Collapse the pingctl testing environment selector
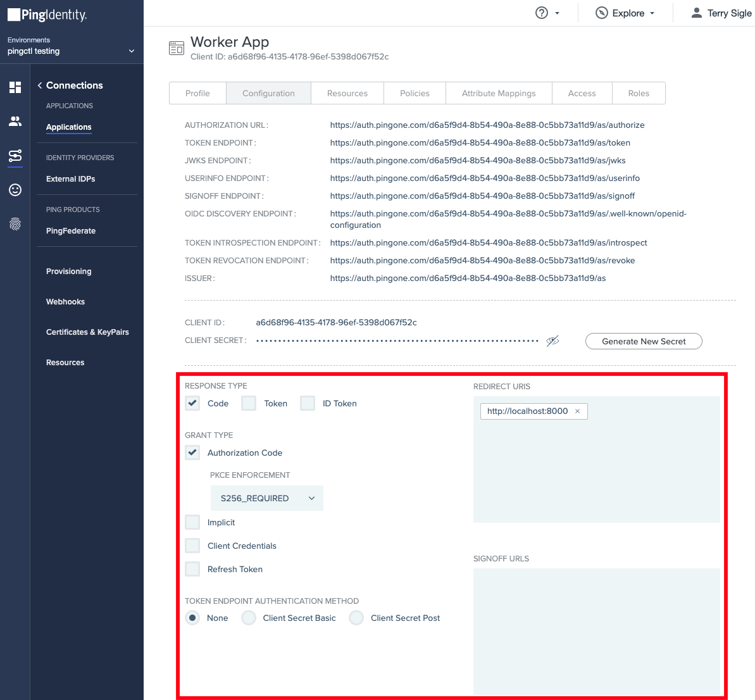 point(132,51)
